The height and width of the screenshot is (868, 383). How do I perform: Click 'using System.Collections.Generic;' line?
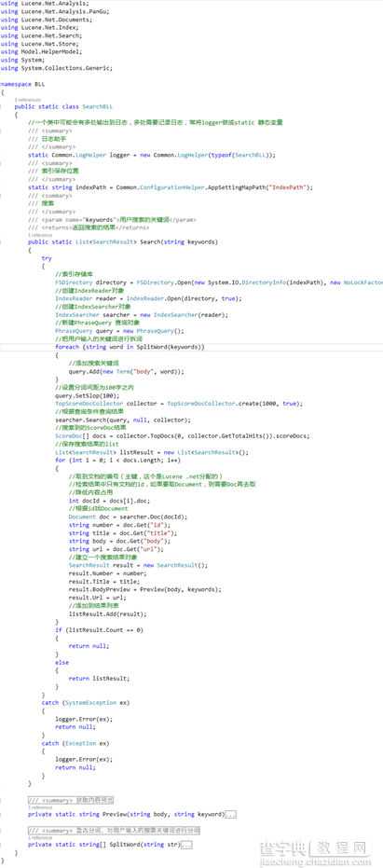[x=57, y=67]
